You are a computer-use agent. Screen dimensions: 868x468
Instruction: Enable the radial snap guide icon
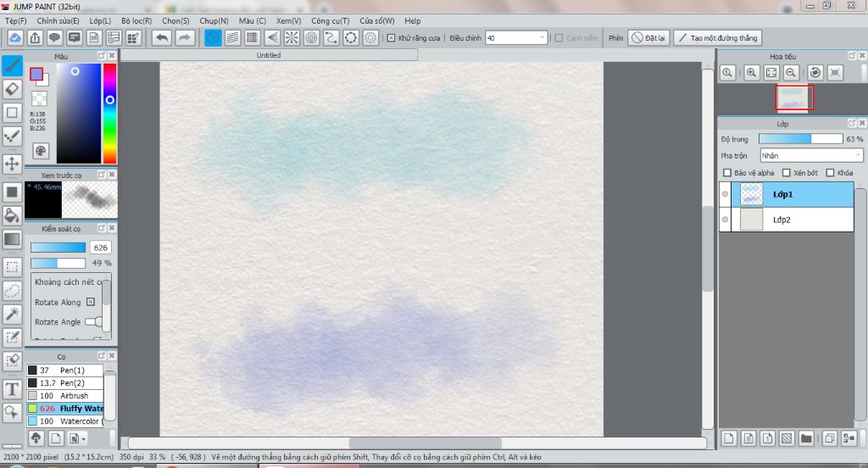coord(291,38)
